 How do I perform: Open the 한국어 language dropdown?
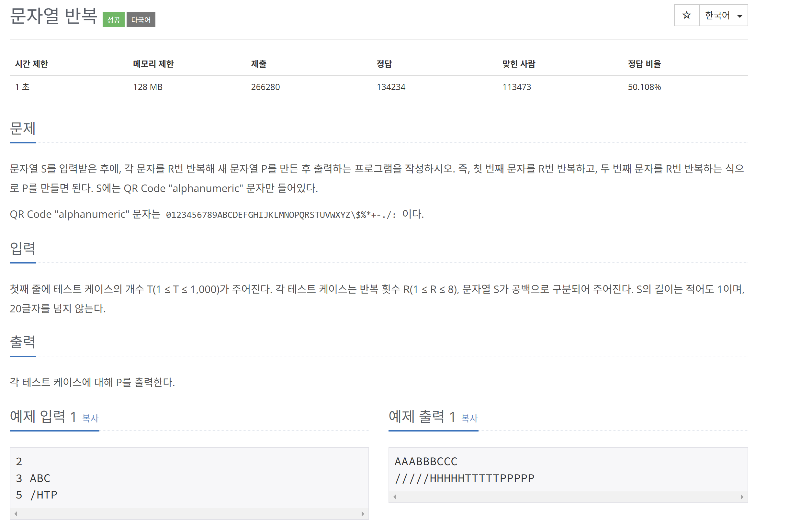coord(723,15)
